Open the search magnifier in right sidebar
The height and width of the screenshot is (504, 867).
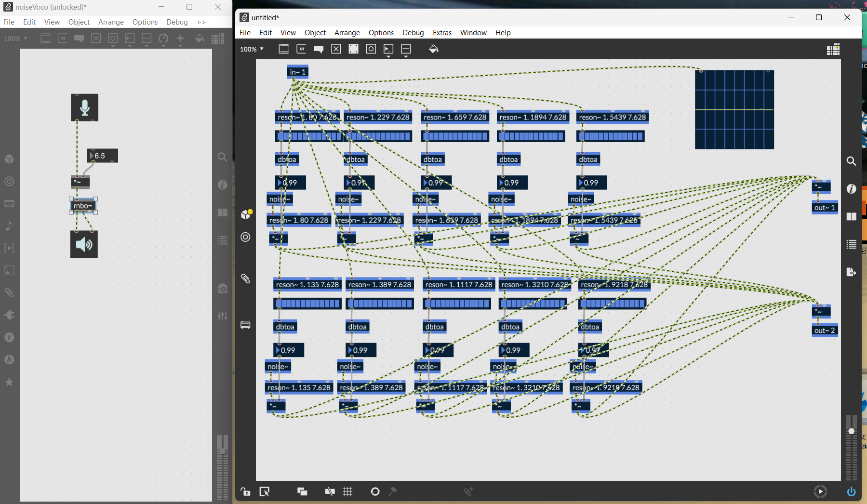[852, 161]
